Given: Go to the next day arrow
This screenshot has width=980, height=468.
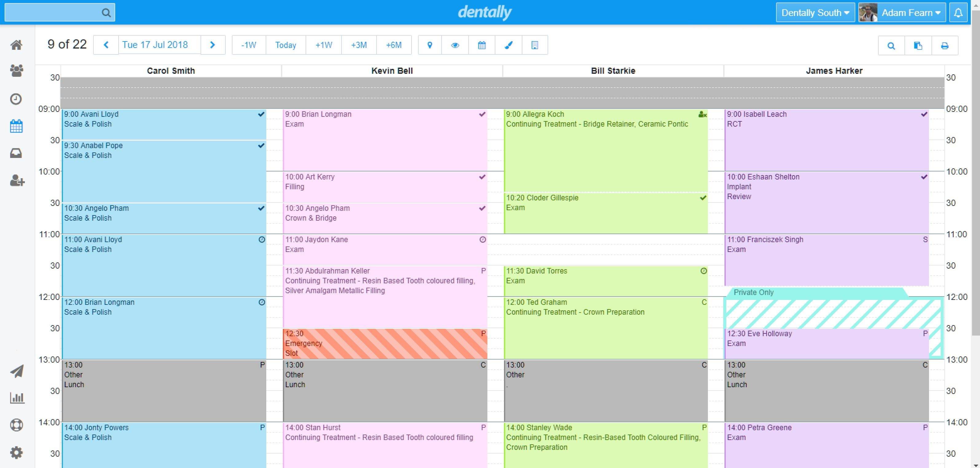Looking at the screenshot, I should point(213,45).
